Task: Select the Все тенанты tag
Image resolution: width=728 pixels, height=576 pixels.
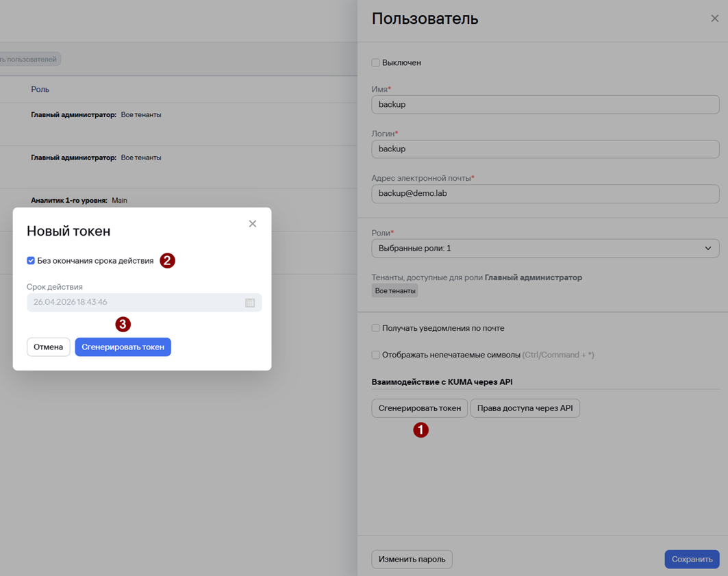Action: (395, 291)
